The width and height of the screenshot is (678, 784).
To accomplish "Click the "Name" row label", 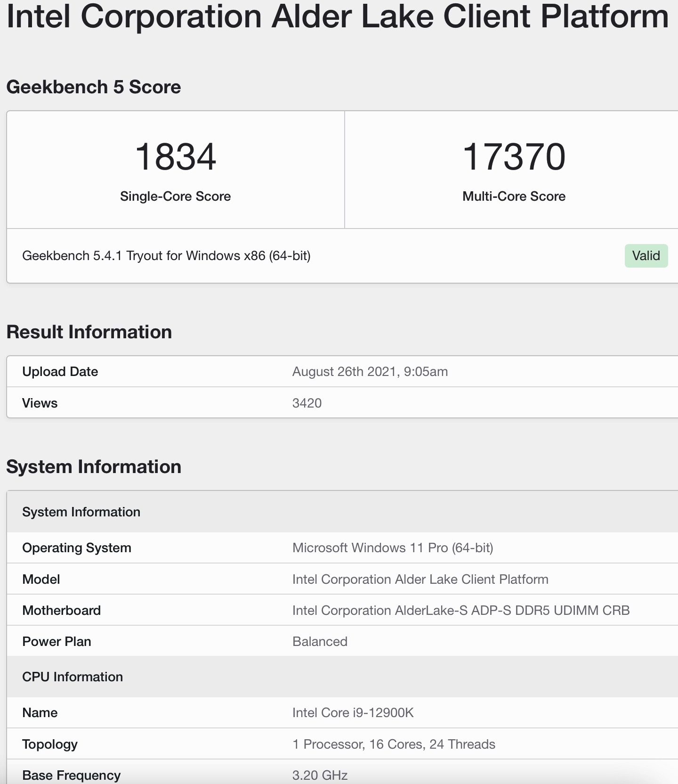I will (40, 713).
